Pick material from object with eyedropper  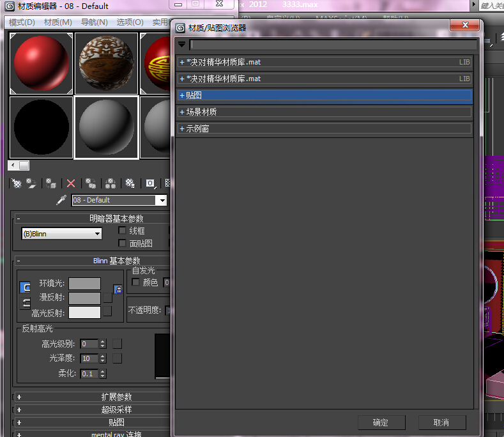pyautogui.click(x=61, y=200)
